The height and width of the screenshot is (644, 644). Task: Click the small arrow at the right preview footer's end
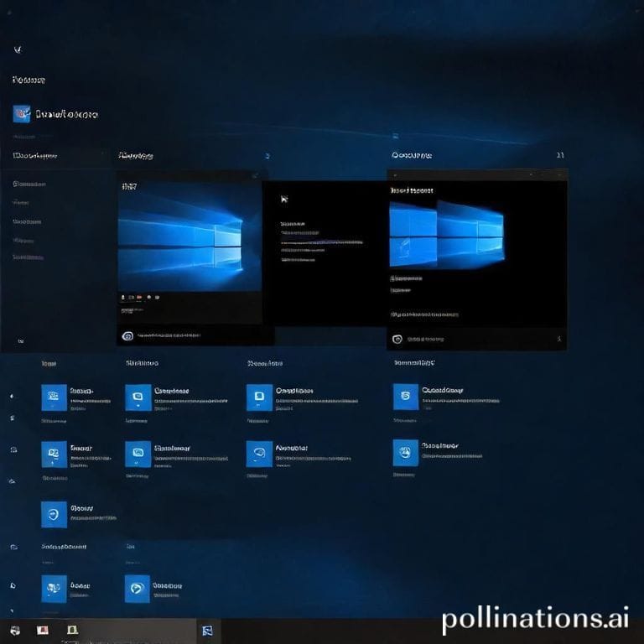pyautogui.click(x=559, y=339)
